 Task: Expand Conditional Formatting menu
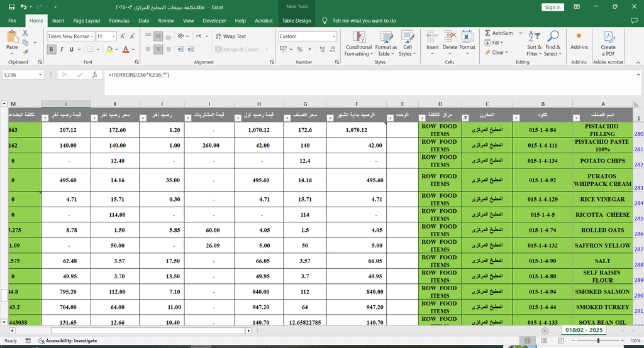pos(358,43)
